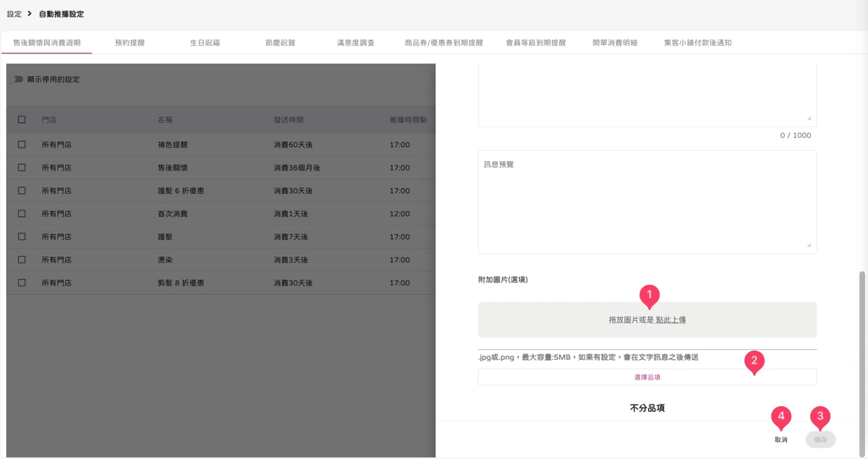Check the 護髮 消費7天後 row checkbox
This screenshot has height=459, width=868.
click(22, 236)
